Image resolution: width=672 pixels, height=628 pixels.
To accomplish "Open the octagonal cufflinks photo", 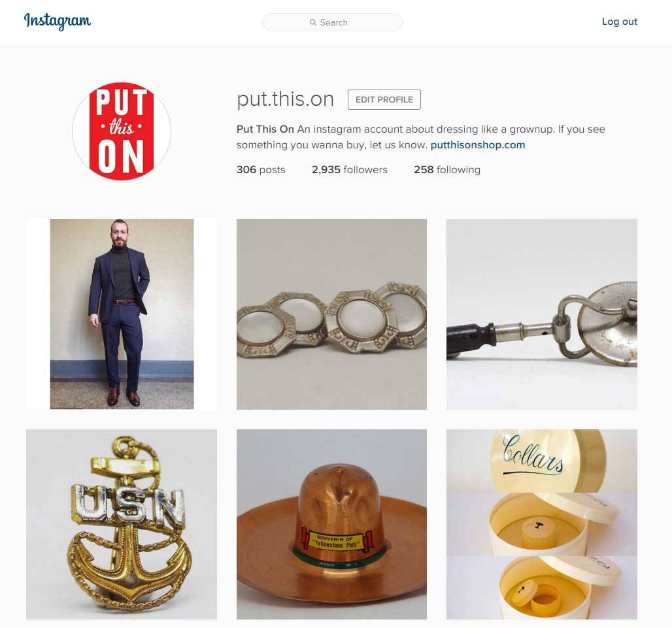I will click(331, 314).
